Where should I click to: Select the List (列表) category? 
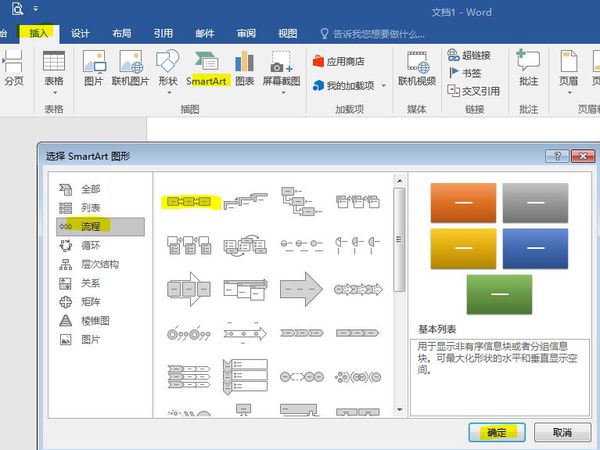tap(100, 208)
